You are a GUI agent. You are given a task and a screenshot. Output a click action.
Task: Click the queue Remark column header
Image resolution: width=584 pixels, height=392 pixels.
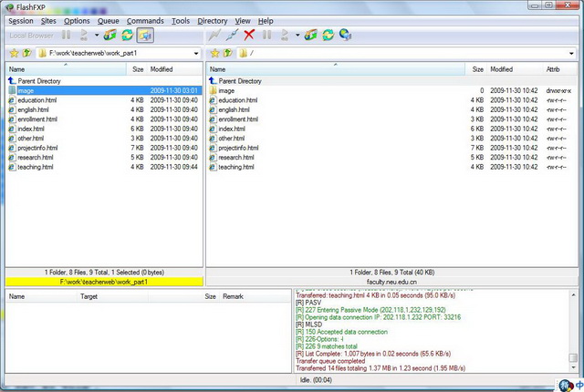255,296
